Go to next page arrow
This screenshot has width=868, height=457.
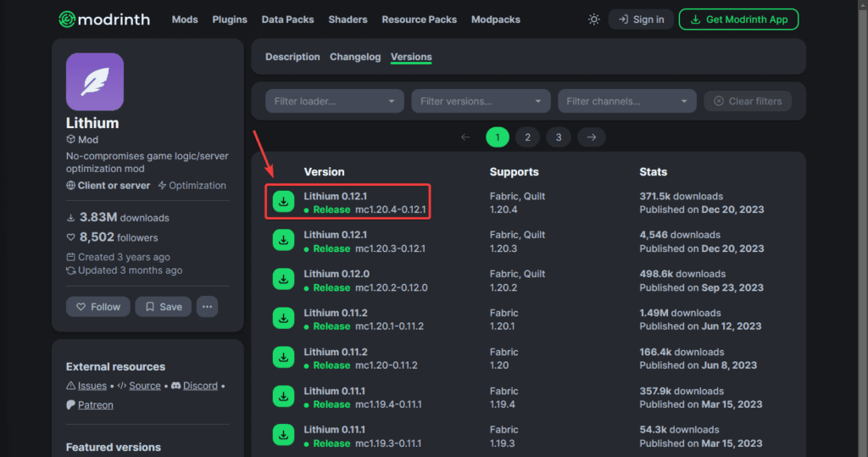(x=592, y=137)
